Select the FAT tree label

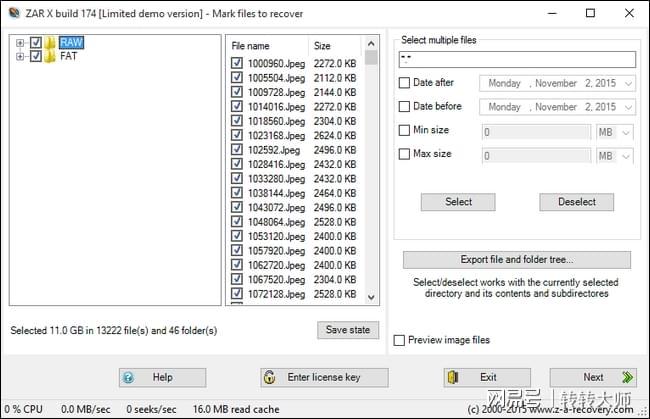coord(68,56)
